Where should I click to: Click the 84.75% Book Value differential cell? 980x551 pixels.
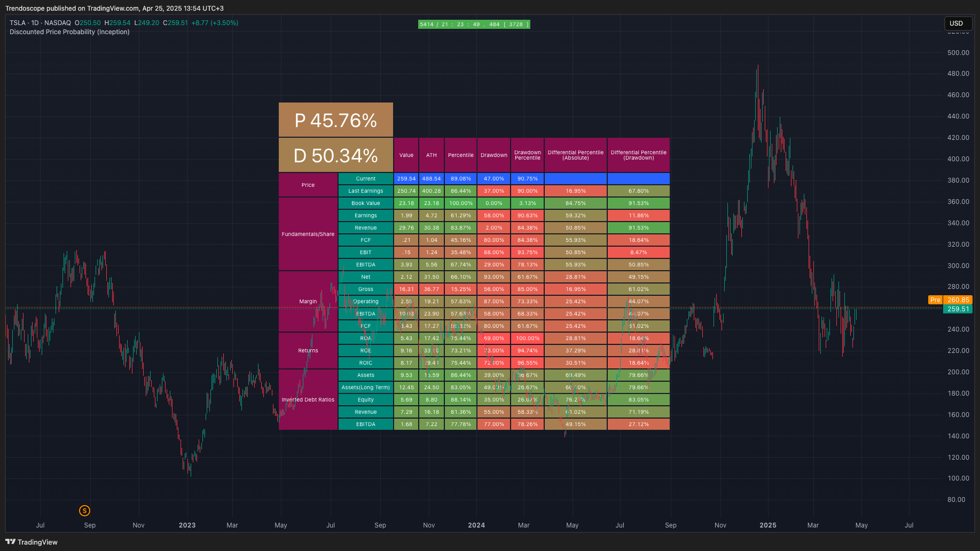(x=576, y=203)
